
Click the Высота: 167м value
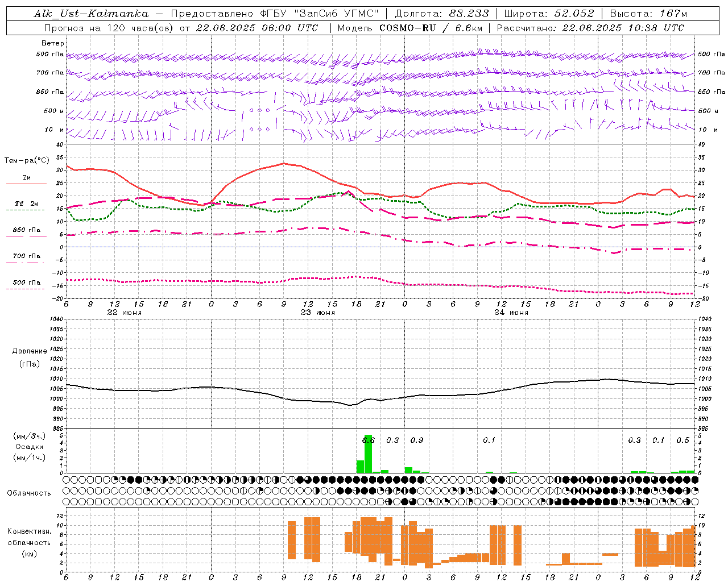[x=648, y=14]
